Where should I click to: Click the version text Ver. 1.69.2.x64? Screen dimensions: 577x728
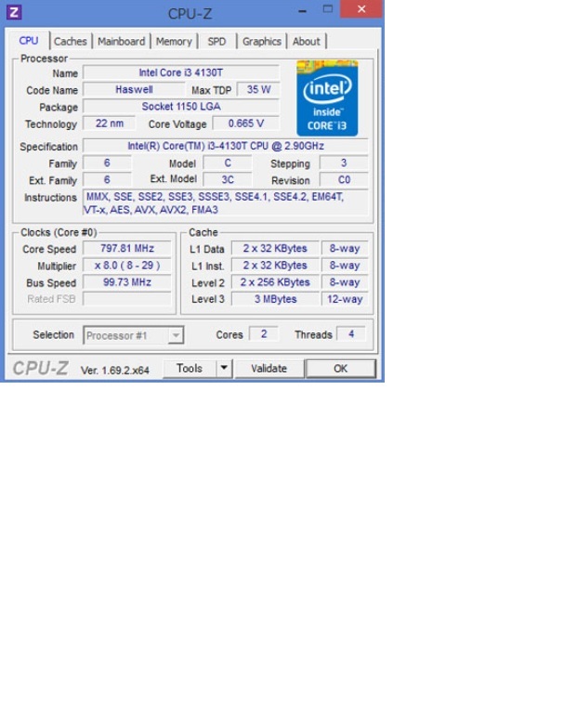[115, 370]
